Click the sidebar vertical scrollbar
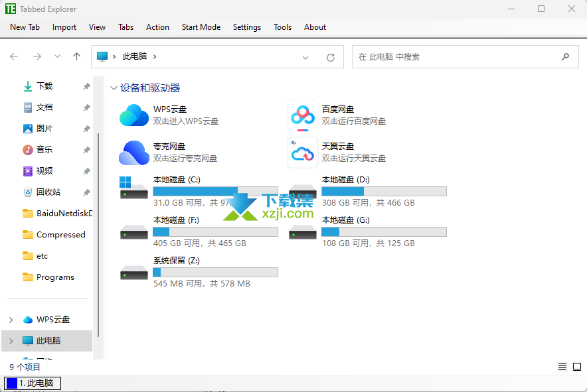This screenshot has height=392, width=587. tap(98, 235)
